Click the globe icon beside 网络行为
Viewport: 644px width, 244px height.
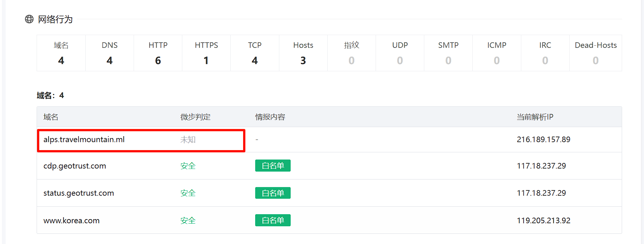[x=29, y=19]
